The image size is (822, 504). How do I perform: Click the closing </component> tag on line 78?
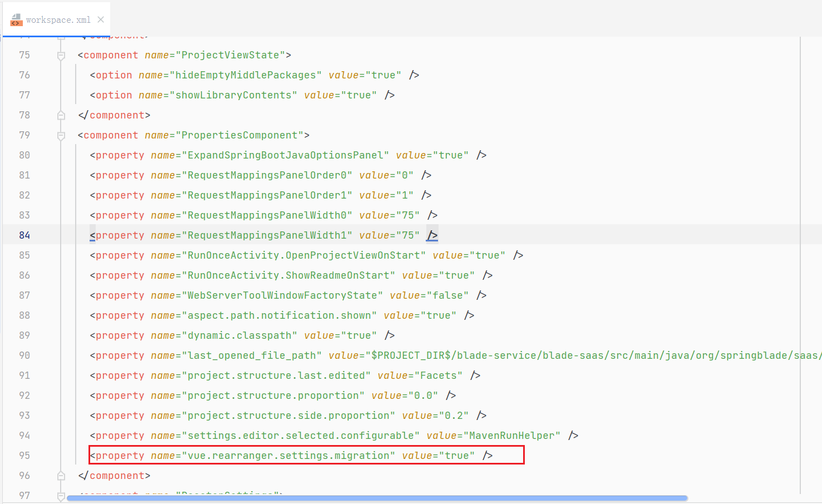[114, 115]
